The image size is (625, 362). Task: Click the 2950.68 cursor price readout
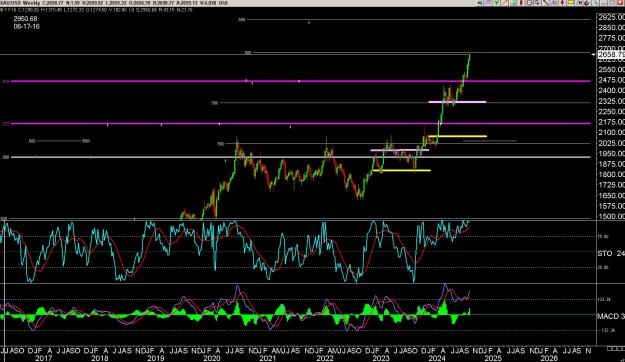[x=25, y=19]
